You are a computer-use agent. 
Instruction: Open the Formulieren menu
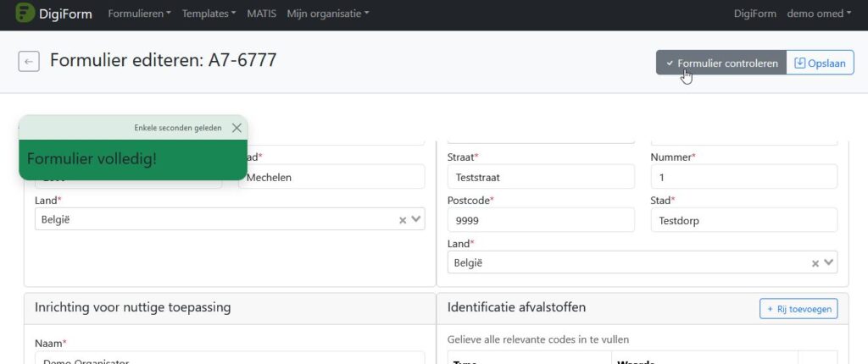click(x=139, y=14)
